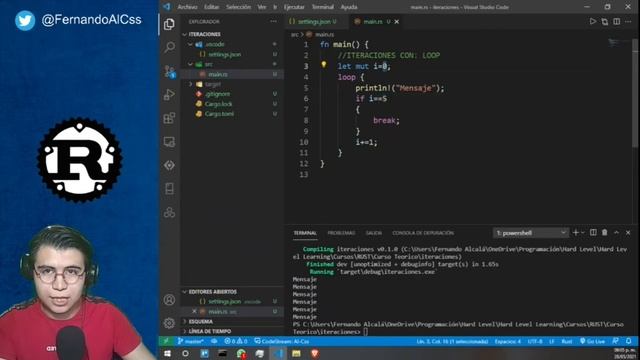The width and height of the screenshot is (640, 360).
Task: Select settings.json in the explorer tree
Action: (x=224, y=54)
